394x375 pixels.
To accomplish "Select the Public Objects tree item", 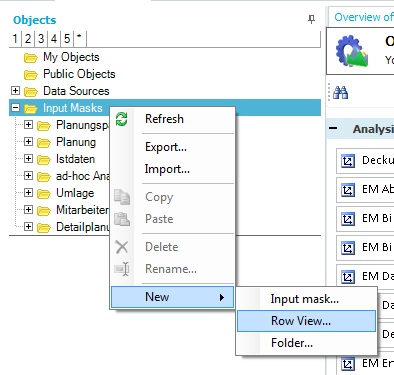I will pos(79,74).
